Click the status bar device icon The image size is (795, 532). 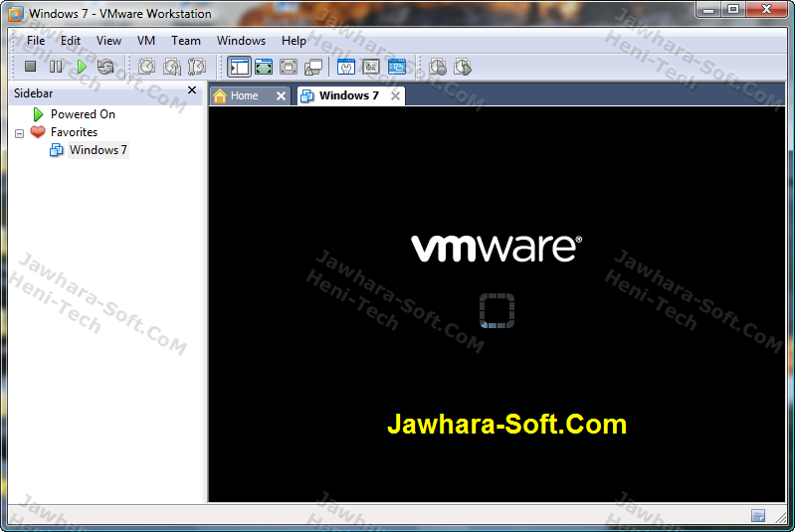[x=758, y=516]
